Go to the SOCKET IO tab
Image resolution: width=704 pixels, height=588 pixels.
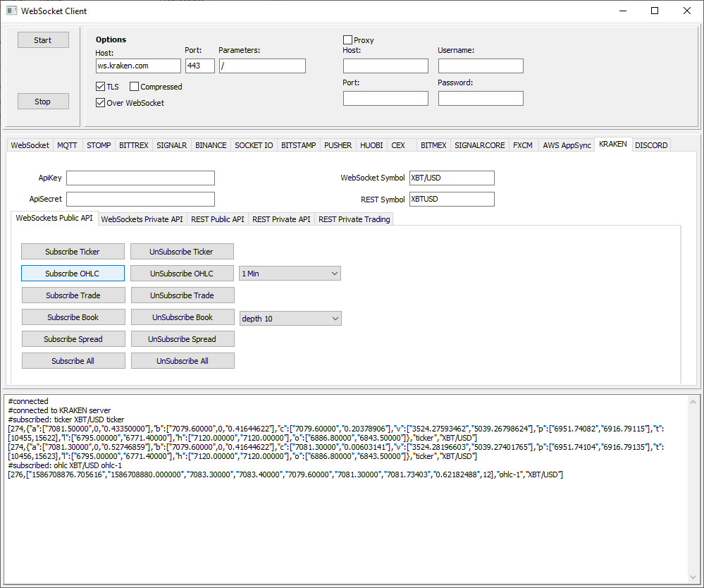254,145
